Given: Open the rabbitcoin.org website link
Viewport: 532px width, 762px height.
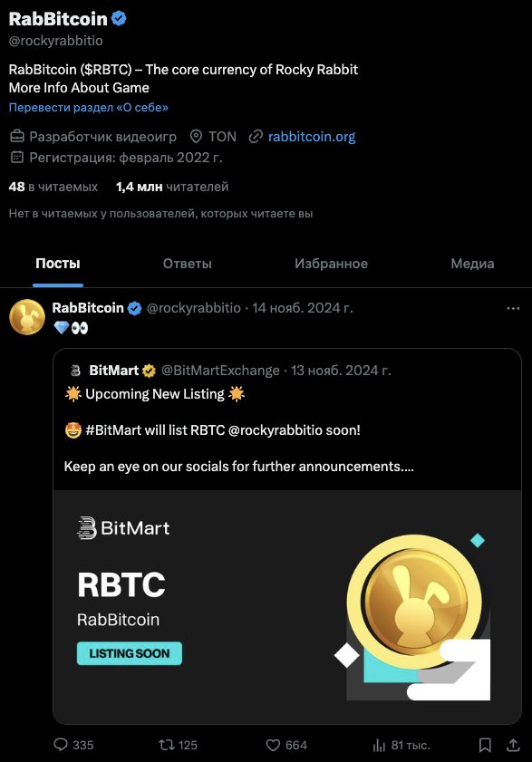Looking at the screenshot, I should (312, 137).
